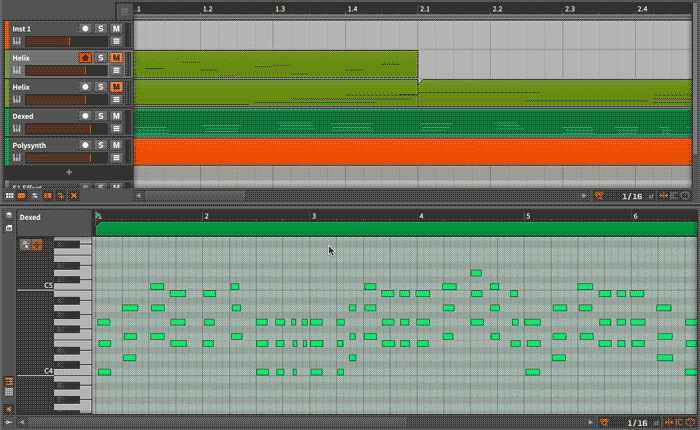Open automation lane menu for Dexed
The width and height of the screenshot is (700, 430).
click(116, 129)
